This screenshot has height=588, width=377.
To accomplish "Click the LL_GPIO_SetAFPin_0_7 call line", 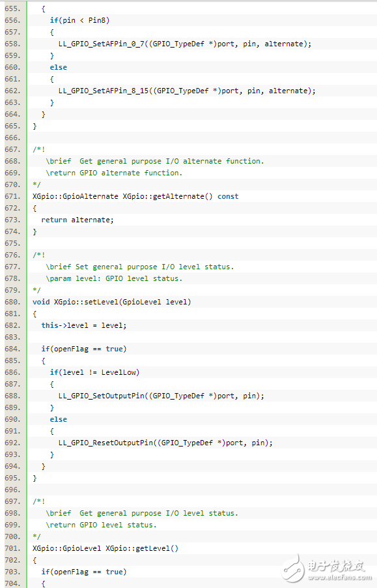I will coord(185,44).
